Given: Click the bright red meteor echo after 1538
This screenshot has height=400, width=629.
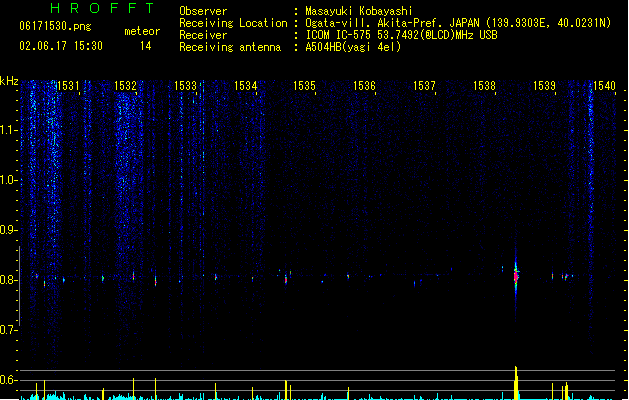Looking at the screenshot, I should (516, 276).
